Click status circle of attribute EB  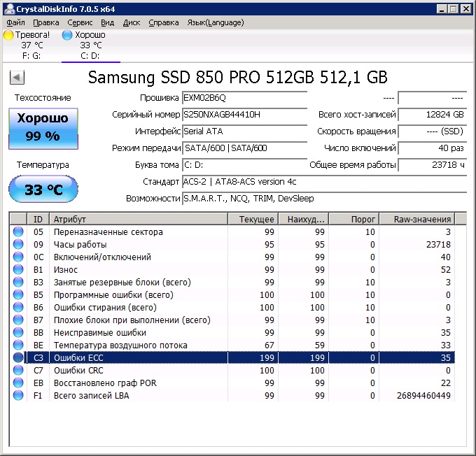pos(18,383)
